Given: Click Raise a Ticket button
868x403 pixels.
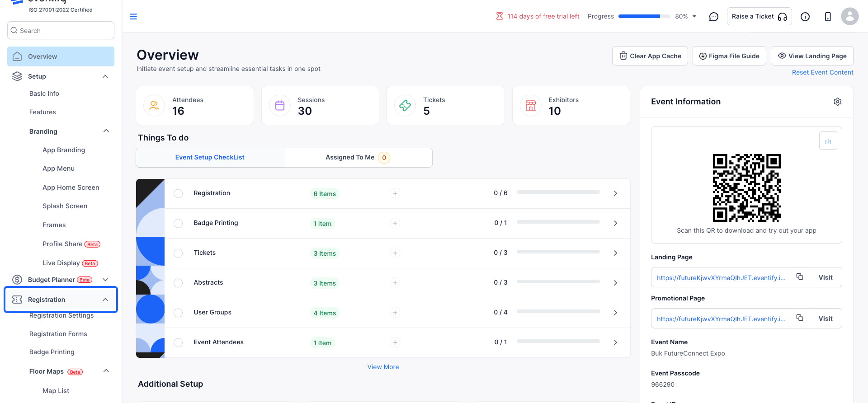Looking at the screenshot, I should click(x=759, y=16).
